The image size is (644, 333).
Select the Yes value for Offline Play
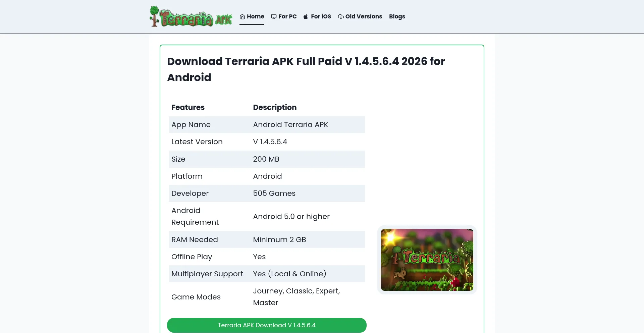click(x=259, y=257)
